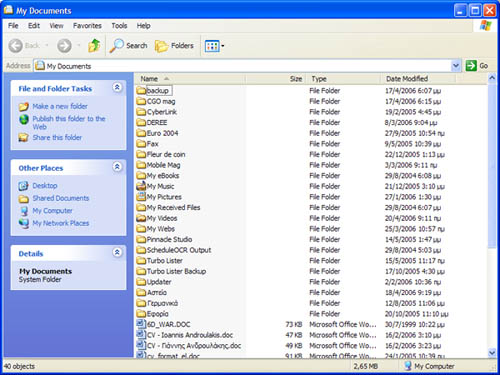
Task: Click the Share this folder icon
Action: pos(23,137)
